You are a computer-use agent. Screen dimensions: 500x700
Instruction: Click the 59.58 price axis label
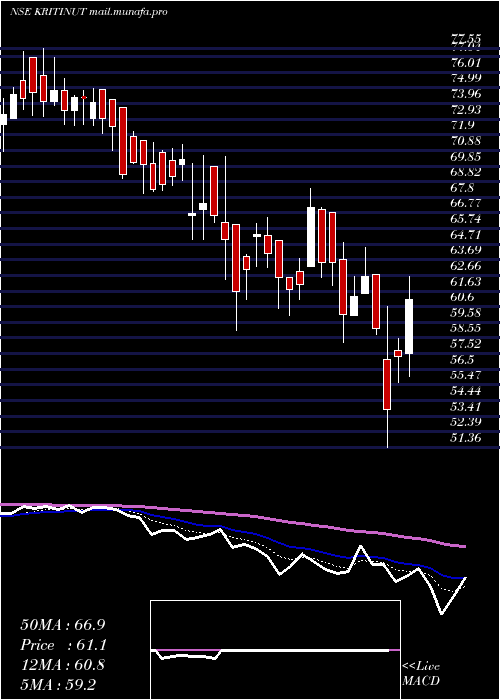[x=466, y=313]
